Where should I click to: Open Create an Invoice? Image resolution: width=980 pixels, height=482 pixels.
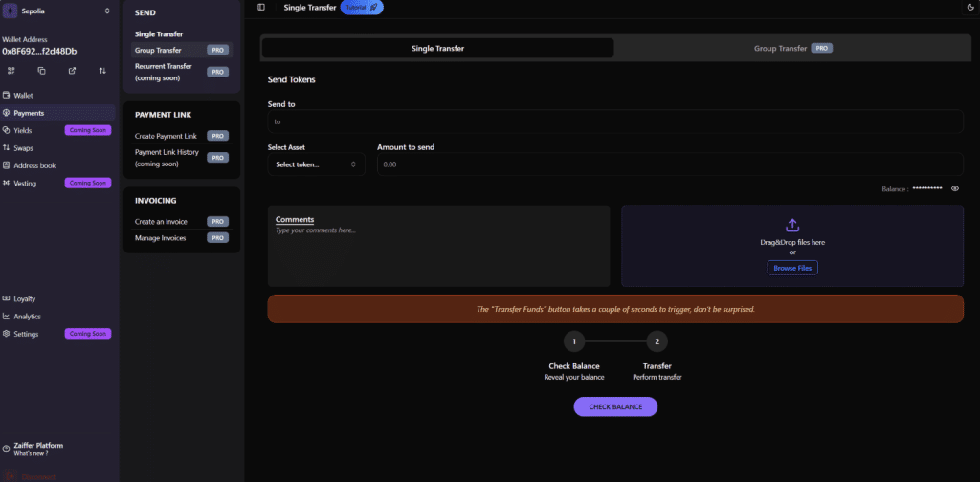161,222
